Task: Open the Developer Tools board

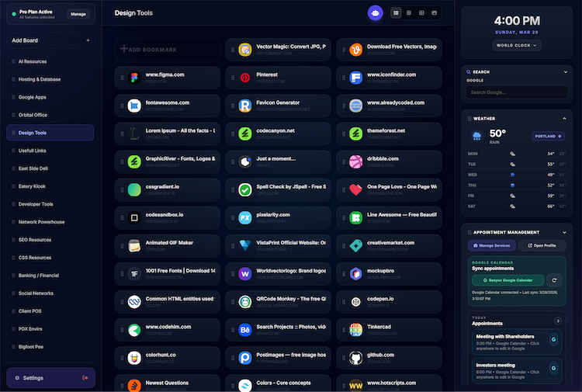Action: tap(50, 204)
